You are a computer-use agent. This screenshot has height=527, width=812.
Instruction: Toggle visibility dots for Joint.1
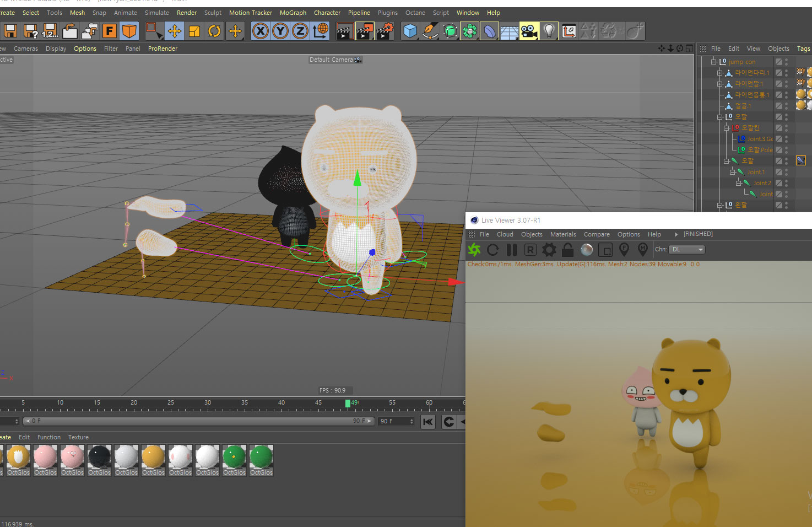pyautogui.click(x=787, y=172)
